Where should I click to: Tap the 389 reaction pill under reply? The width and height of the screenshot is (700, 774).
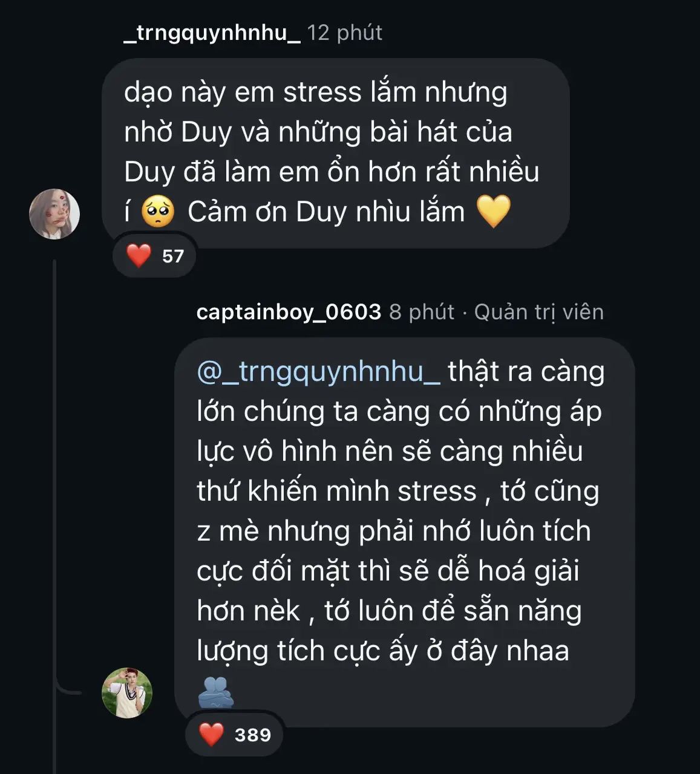pyautogui.click(x=235, y=735)
